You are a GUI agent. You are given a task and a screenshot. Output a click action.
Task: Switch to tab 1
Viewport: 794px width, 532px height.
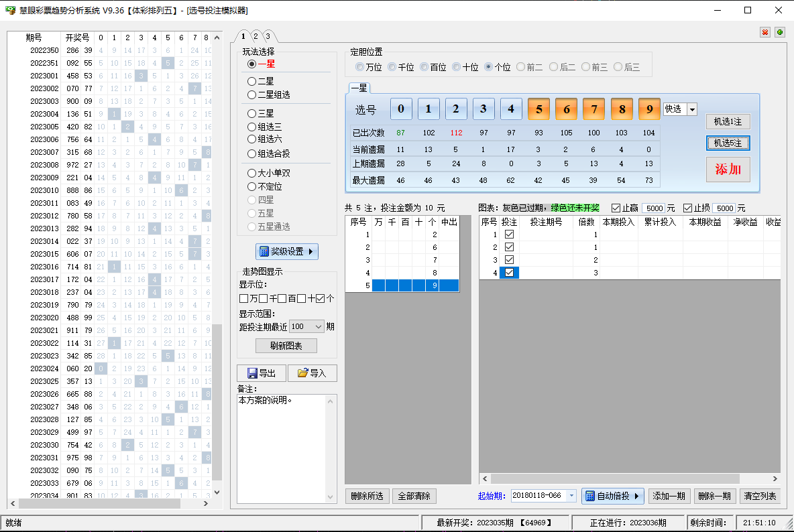click(x=243, y=36)
